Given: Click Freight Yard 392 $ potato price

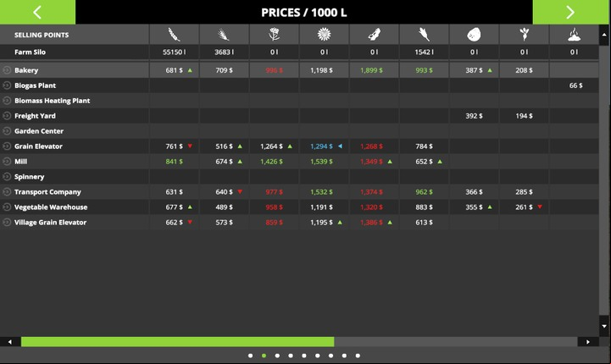Looking at the screenshot, I should click(474, 116).
